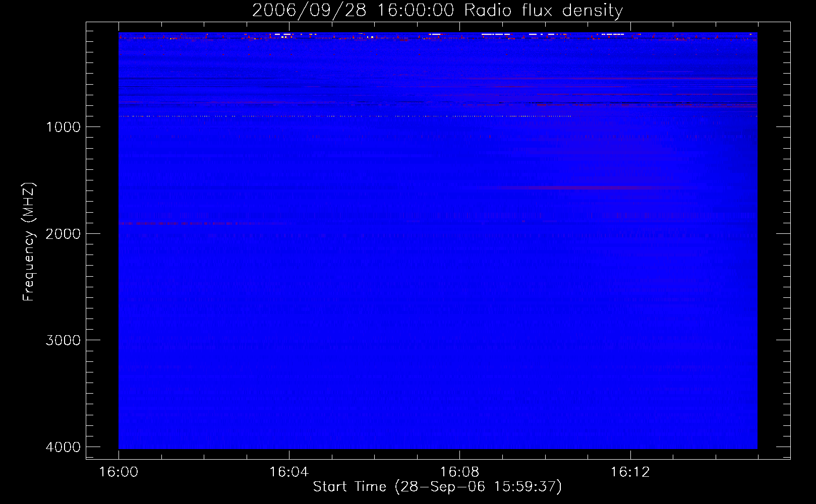Click the 16:04 time tick label

pos(289,472)
